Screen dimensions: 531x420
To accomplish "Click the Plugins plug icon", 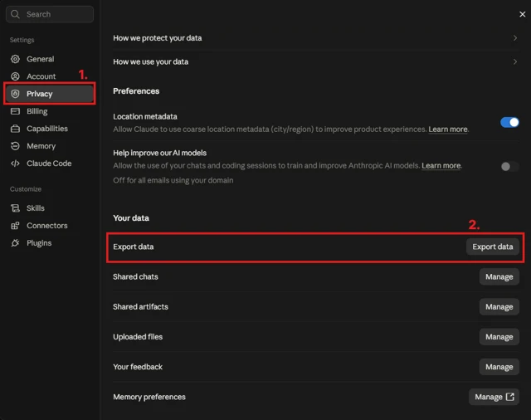I will (x=15, y=243).
